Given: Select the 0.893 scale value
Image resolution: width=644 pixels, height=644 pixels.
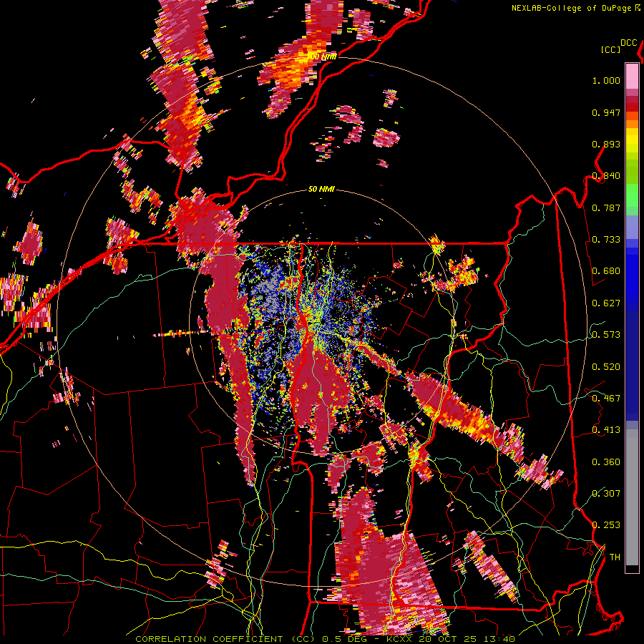Looking at the screenshot, I should (606, 144).
